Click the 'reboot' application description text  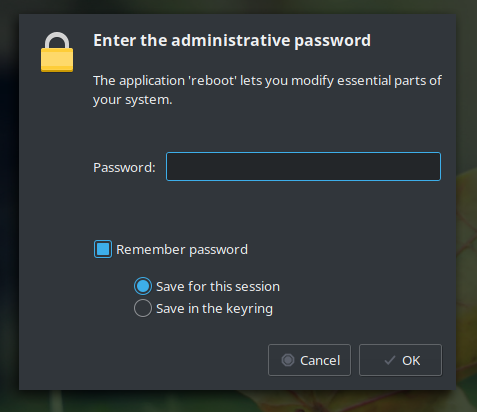pyautogui.click(x=267, y=90)
